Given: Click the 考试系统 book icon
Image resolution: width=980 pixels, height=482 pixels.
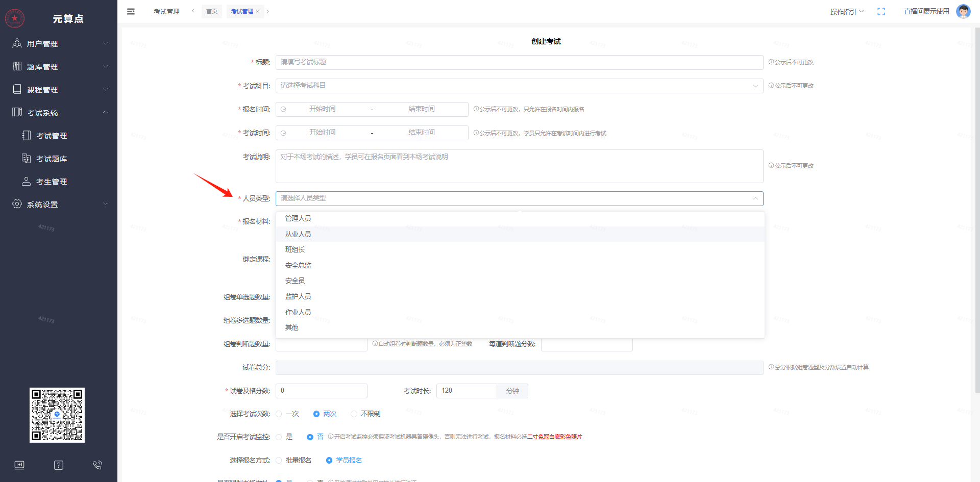Looking at the screenshot, I should 17,112.
